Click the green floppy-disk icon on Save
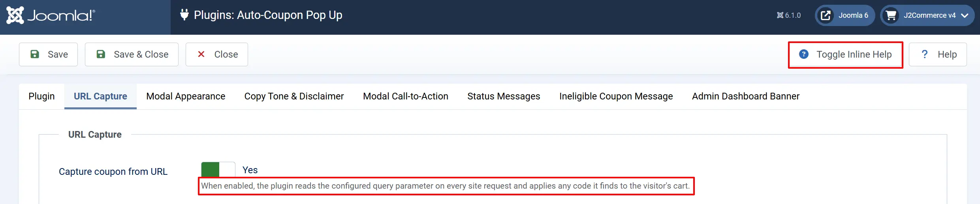The height and width of the screenshot is (204, 980). pos(35,54)
